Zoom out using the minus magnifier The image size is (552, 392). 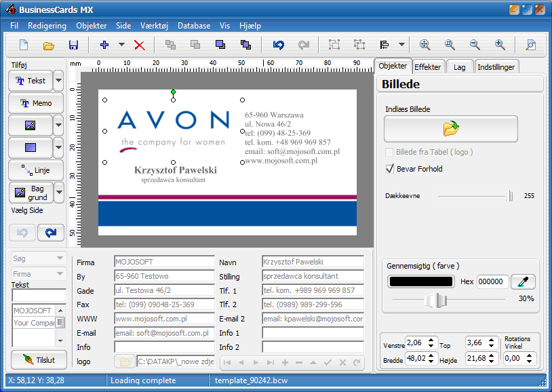[475, 45]
